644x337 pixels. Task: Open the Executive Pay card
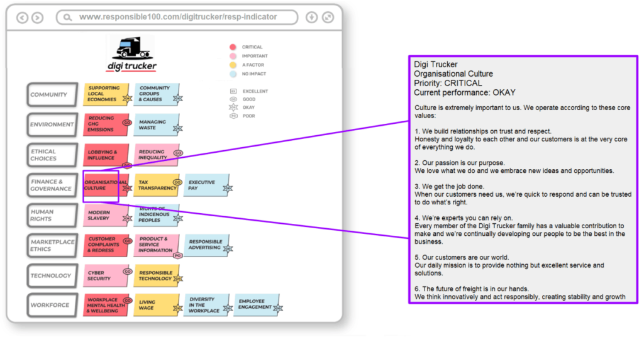206,185
